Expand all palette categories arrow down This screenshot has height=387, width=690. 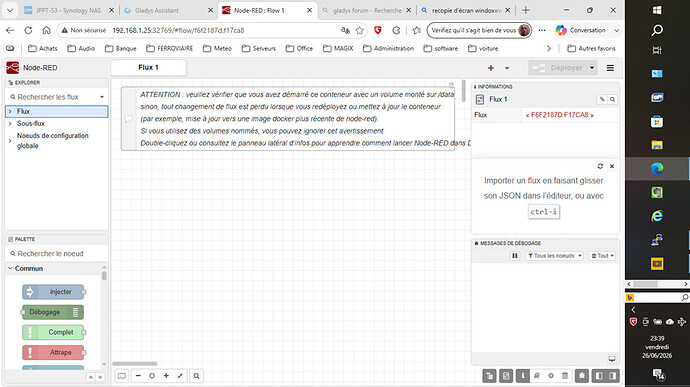tap(100, 377)
